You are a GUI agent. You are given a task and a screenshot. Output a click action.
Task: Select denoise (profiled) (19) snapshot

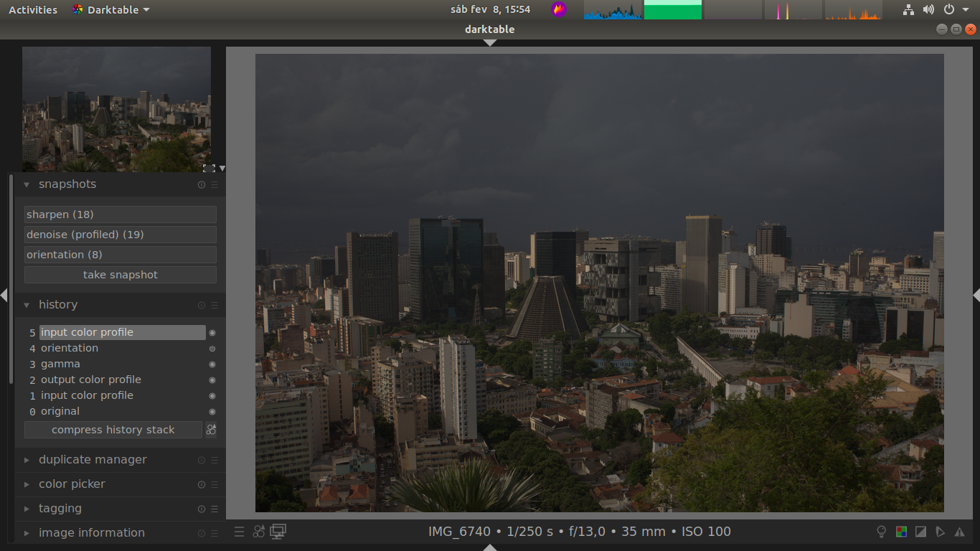(x=121, y=235)
